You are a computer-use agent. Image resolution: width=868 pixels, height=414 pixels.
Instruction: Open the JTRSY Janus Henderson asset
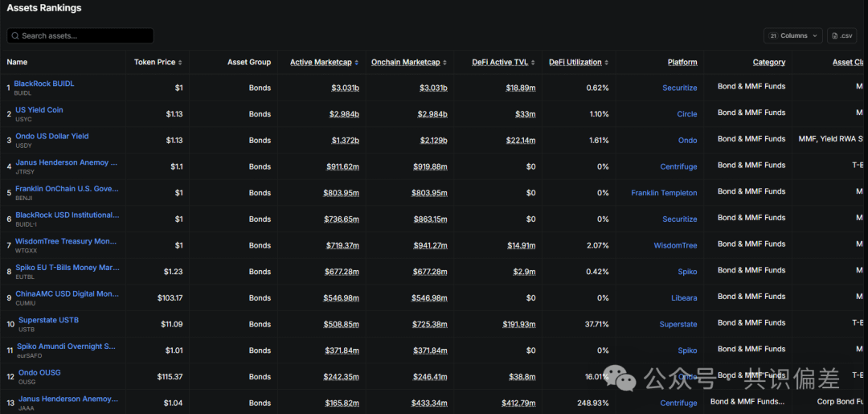pyautogui.click(x=67, y=162)
